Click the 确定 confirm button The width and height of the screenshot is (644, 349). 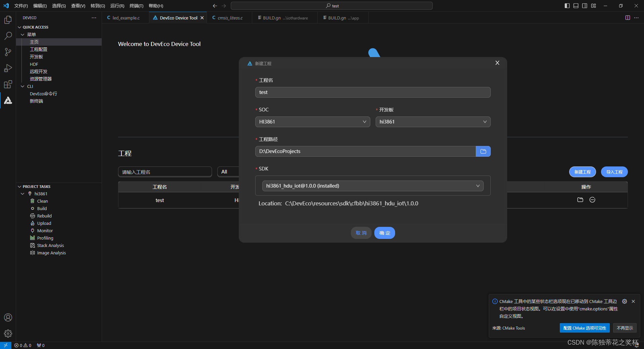click(385, 233)
